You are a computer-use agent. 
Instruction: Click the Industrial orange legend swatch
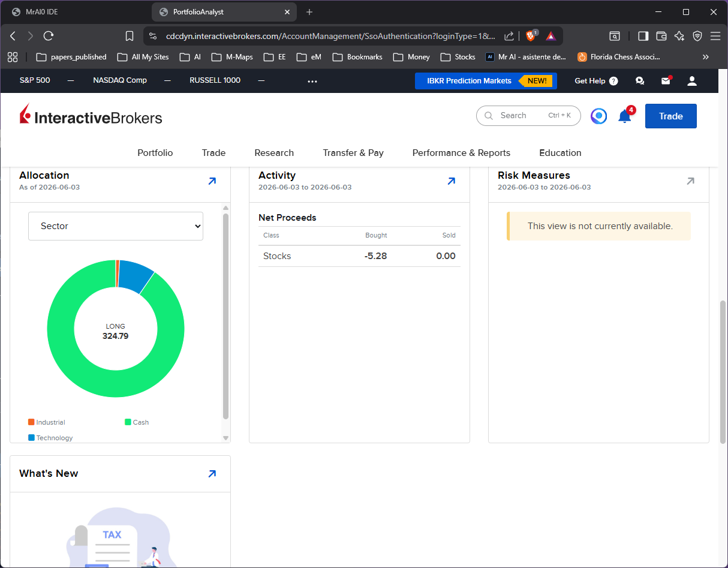point(31,422)
